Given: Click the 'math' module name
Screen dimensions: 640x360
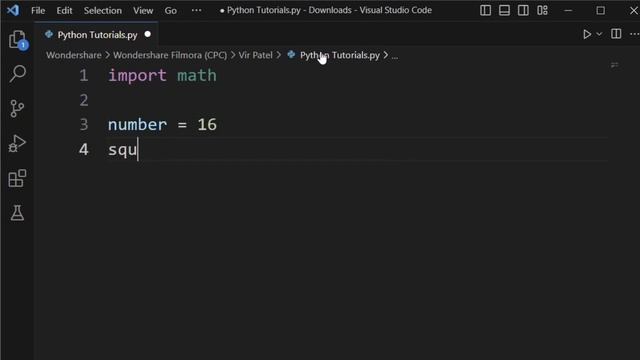Looking at the screenshot, I should [197, 76].
